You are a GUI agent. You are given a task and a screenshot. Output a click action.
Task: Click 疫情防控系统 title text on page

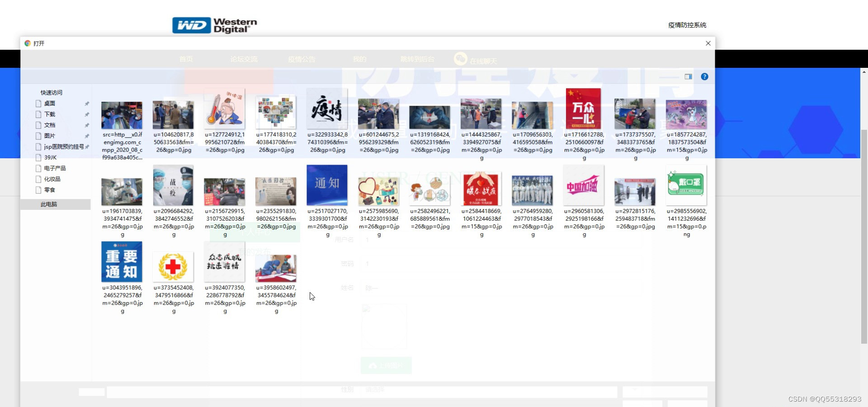687,25
